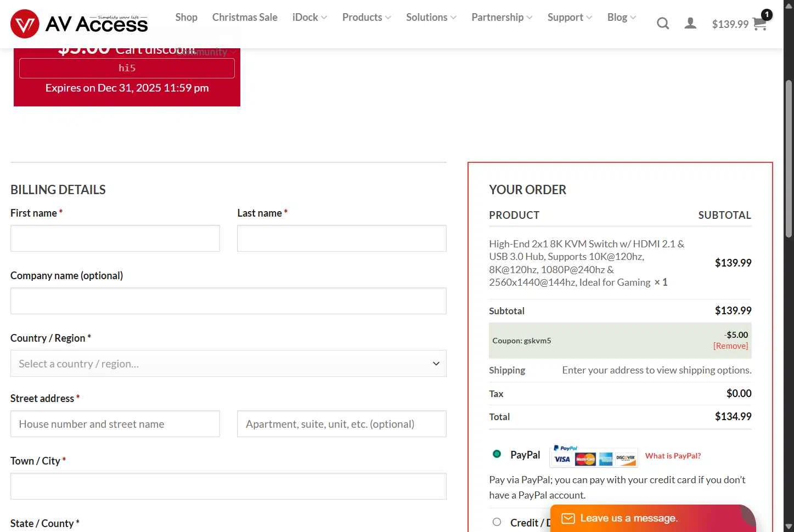Open the search magnifier icon
This screenshot has height=532, width=794.
coord(663,24)
